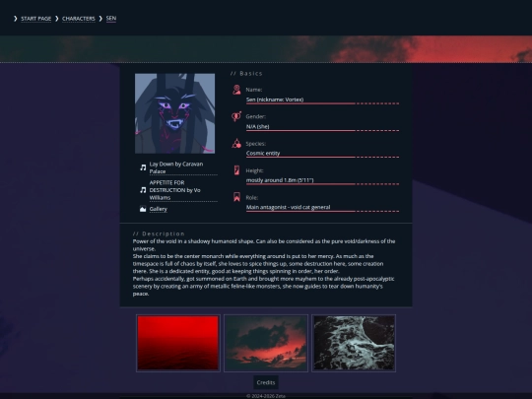The image size is (532, 399).
Task: Select the species value 'Cosmic entity'
Action: (x=263, y=153)
